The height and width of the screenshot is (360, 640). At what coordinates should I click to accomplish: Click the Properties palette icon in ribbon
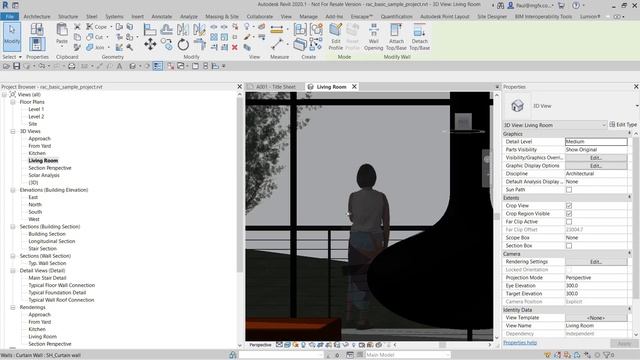click(x=37, y=44)
